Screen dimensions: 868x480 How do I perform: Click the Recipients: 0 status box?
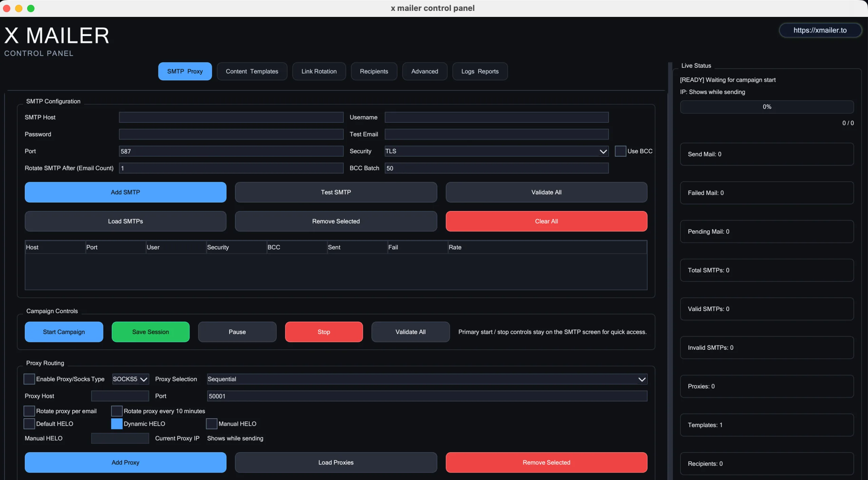point(767,464)
